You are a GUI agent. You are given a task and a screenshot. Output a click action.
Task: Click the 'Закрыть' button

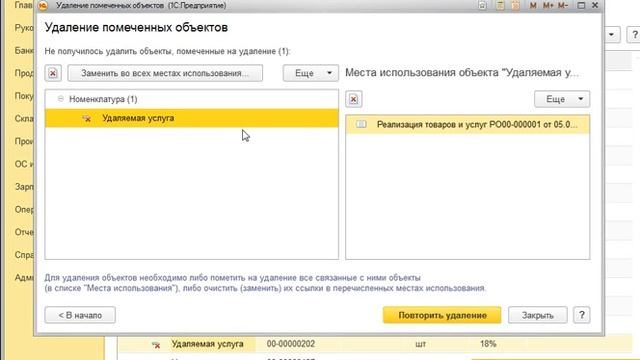pos(538,315)
